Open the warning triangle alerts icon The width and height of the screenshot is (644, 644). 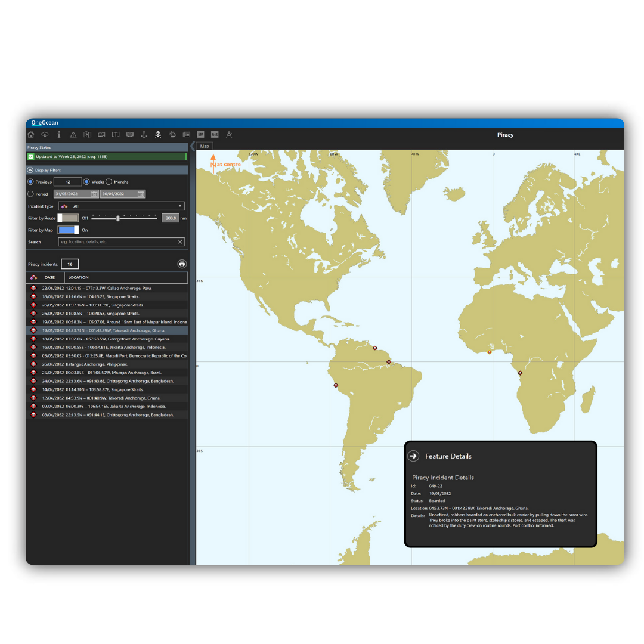click(73, 135)
